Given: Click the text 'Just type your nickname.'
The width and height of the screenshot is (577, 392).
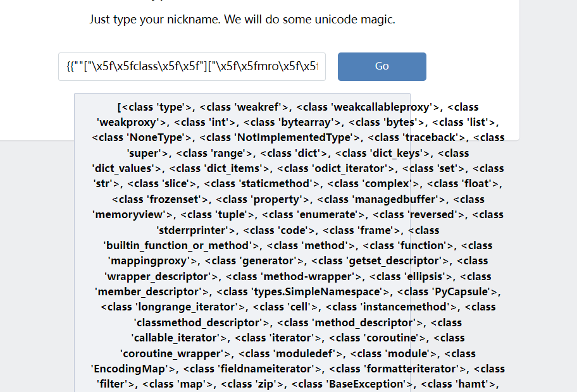Looking at the screenshot, I should [x=154, y=19].
